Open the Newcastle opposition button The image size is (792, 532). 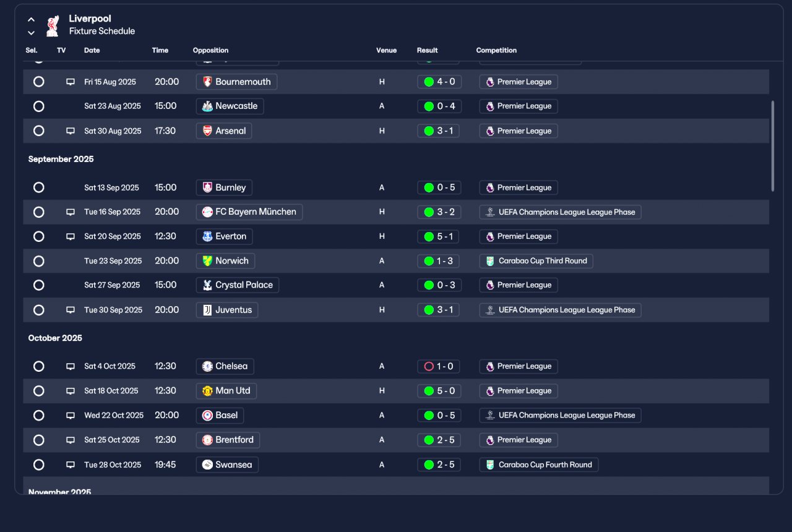[x=230, y=106]
